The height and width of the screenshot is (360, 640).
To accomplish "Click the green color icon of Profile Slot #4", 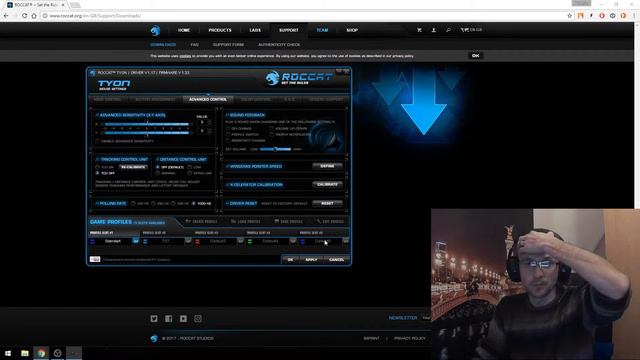I will point(250,242).
